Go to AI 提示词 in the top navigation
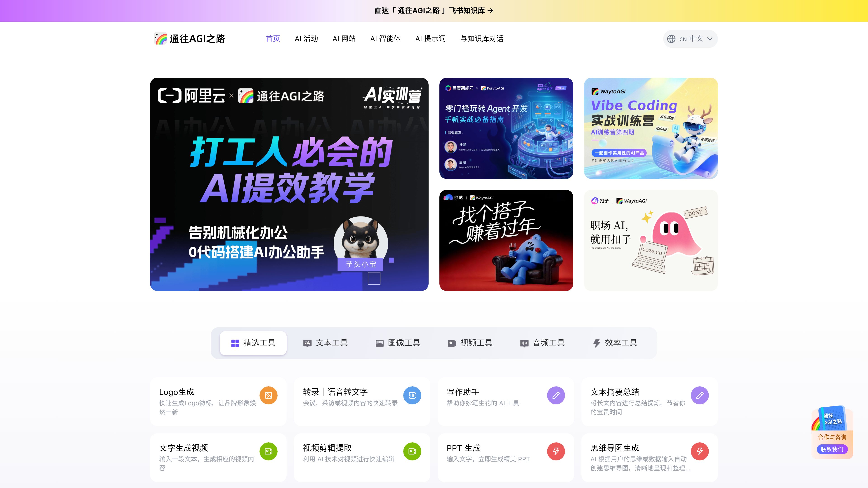The image size is (868, 488). (x=430, y=39)
